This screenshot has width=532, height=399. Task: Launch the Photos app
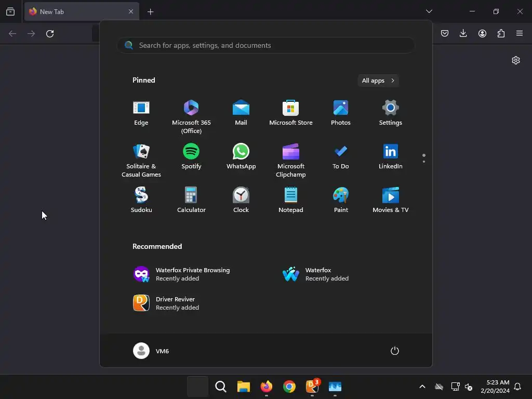click(x=341, y=113)
